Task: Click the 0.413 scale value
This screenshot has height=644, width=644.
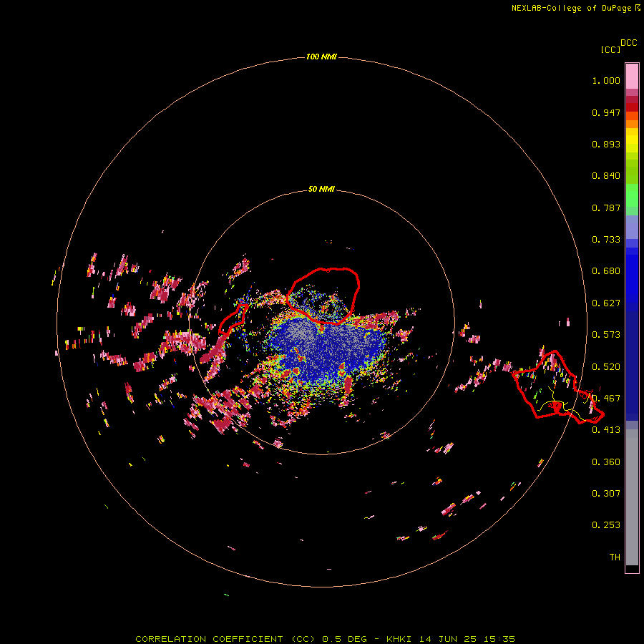Action: click(606, 430)
